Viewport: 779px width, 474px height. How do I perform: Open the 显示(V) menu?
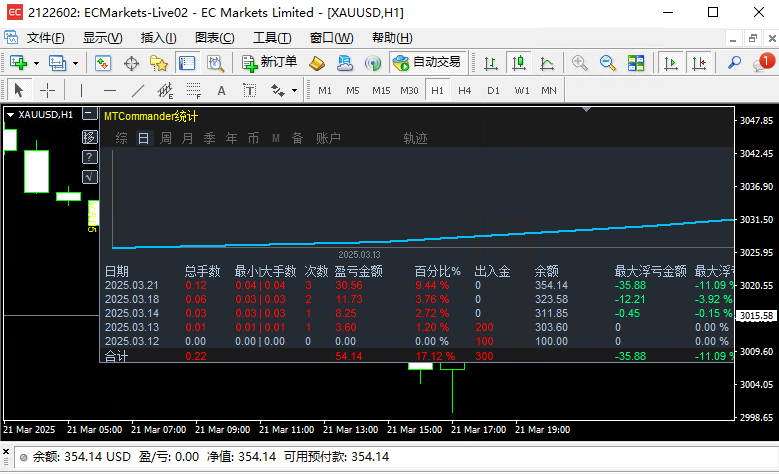tap(102, 38)
